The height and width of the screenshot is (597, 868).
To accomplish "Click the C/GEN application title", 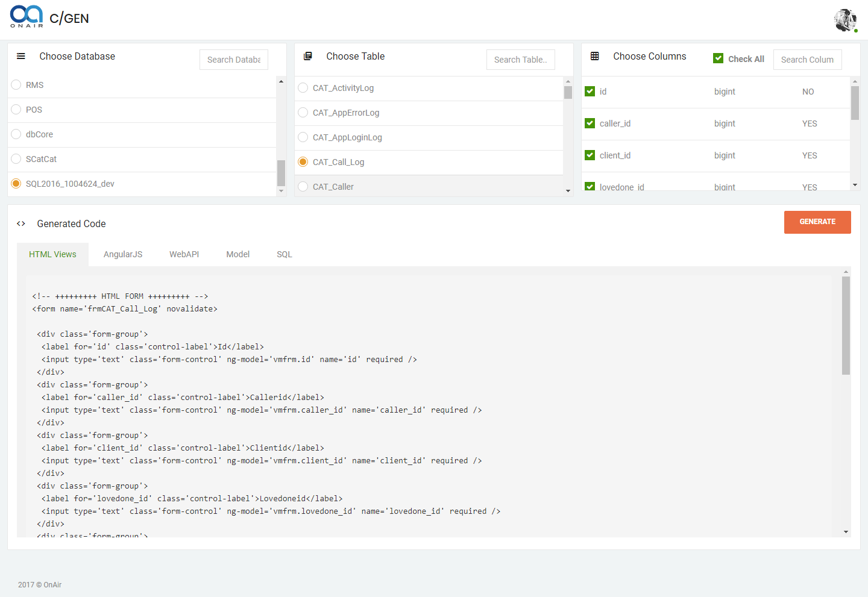I will 69,19.
